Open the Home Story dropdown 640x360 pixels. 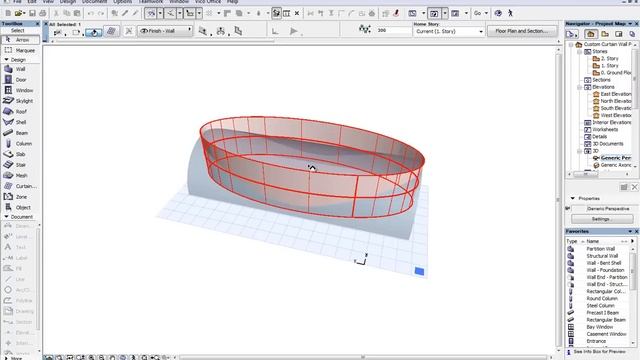pos(449,31)
